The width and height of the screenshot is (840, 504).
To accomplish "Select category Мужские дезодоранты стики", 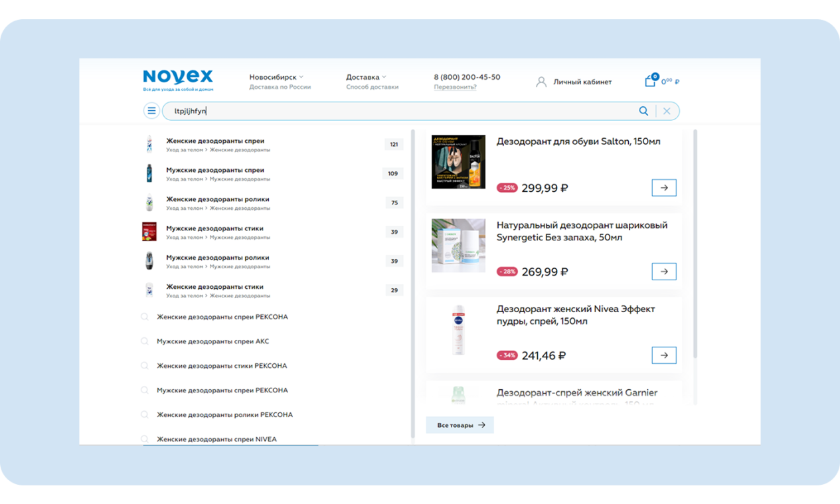I will (x=214, y=228).
